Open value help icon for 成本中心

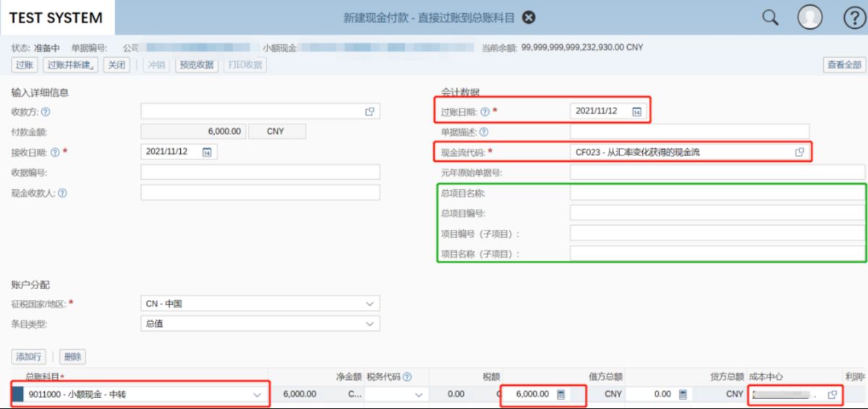pyautogui.click(x=833, y=395)
